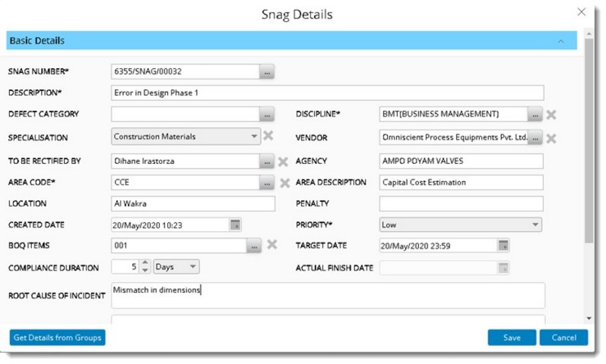Clear the Area Code X icon
Screen dimensions: 606x364
tap(284, 183)
